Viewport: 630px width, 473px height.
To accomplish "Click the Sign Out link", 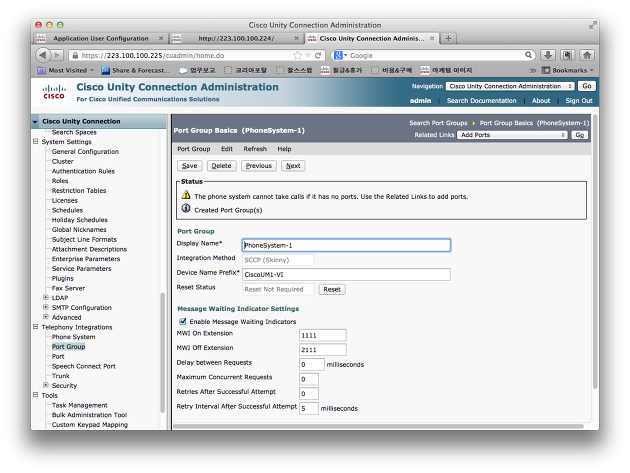I will pyautogui.click(x=579, y=101).
